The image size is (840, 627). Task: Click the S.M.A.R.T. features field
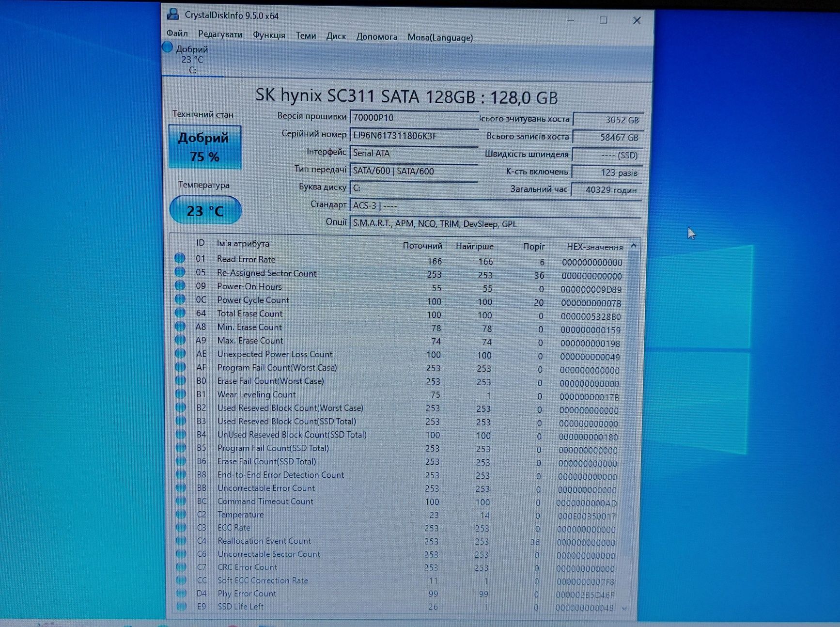pos(495,223)
